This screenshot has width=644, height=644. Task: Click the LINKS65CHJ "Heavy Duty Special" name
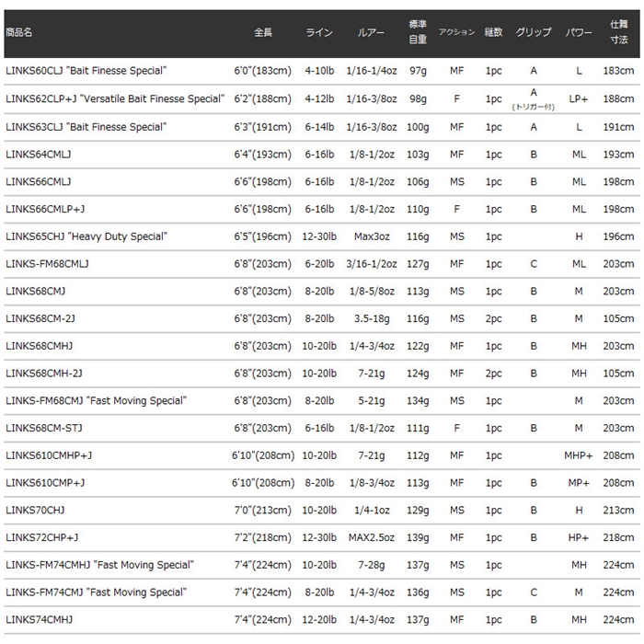pyautogui.click(x=86, y=236)
